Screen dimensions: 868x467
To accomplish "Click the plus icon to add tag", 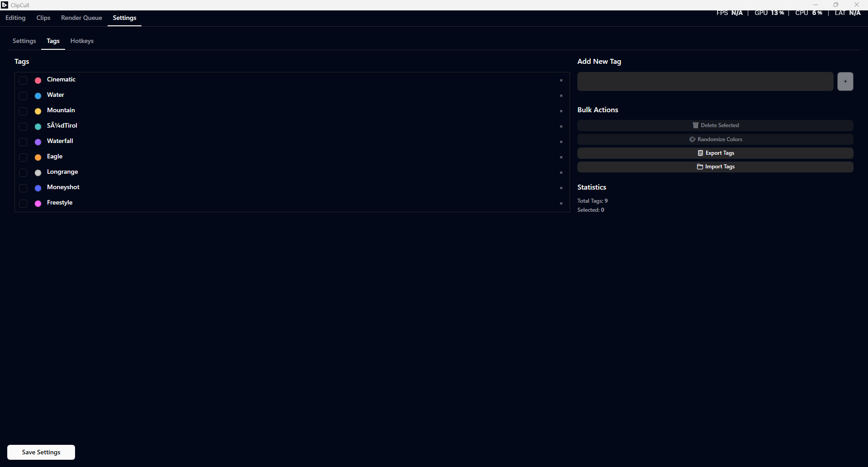I will coord(845,81).
